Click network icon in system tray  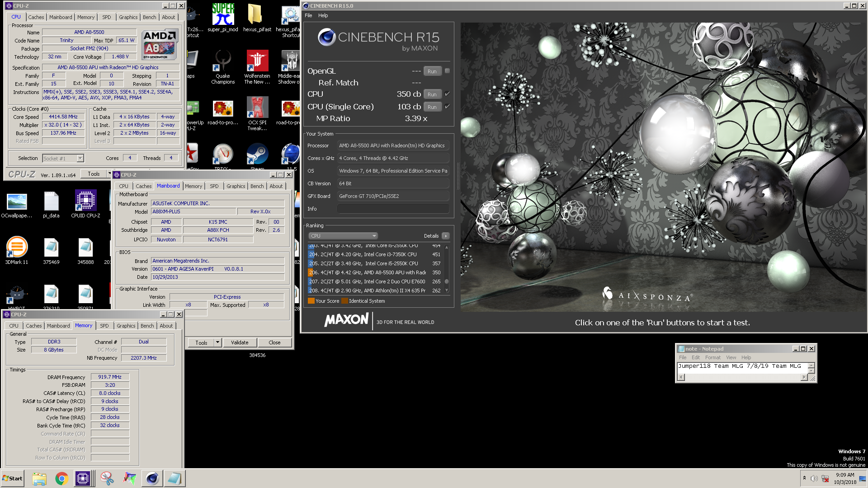(x=825, y=479)
